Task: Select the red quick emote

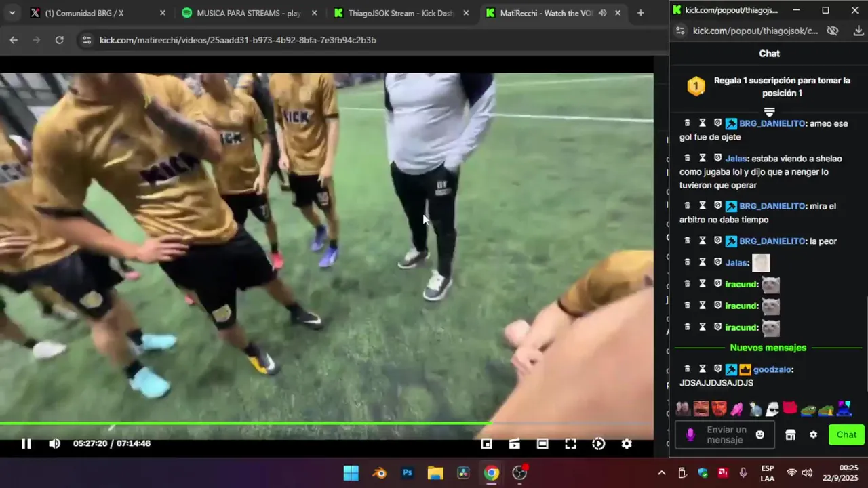Action: 789,408
